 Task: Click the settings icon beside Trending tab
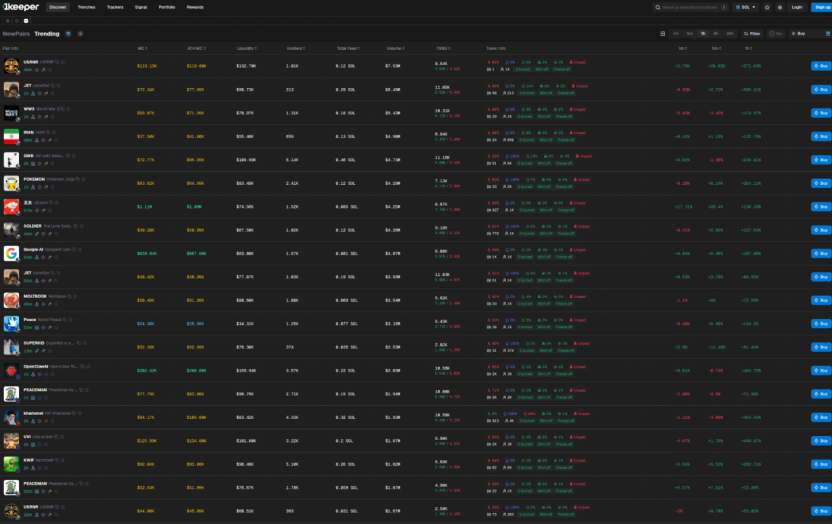pos(80,34)
